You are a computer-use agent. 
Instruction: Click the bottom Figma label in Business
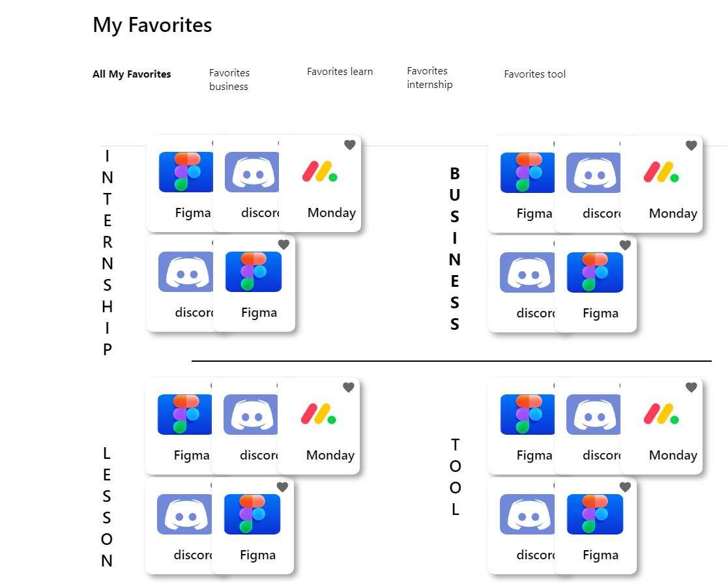[x=600, y=313]
